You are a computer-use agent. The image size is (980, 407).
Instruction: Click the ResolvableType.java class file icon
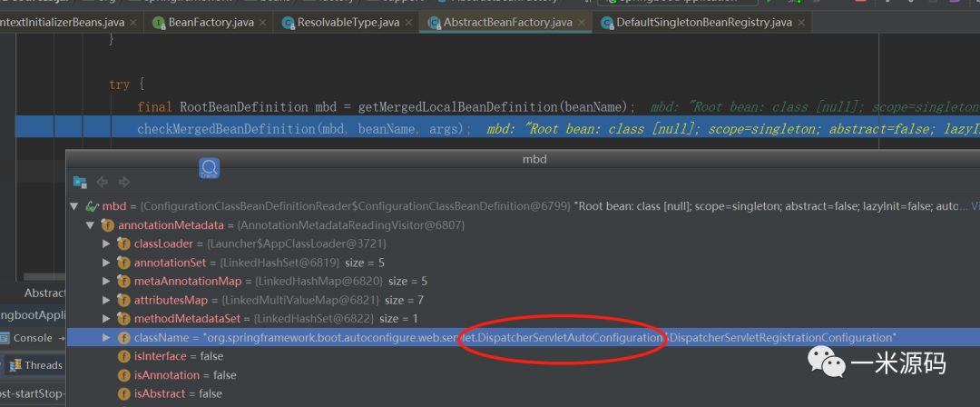289,24
